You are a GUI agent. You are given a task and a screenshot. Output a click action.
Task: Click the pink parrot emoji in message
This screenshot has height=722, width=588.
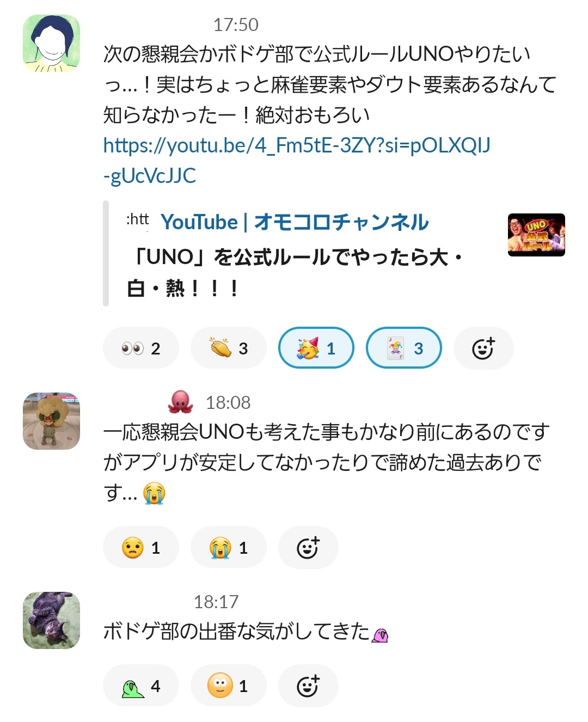[x=380, y=634]
